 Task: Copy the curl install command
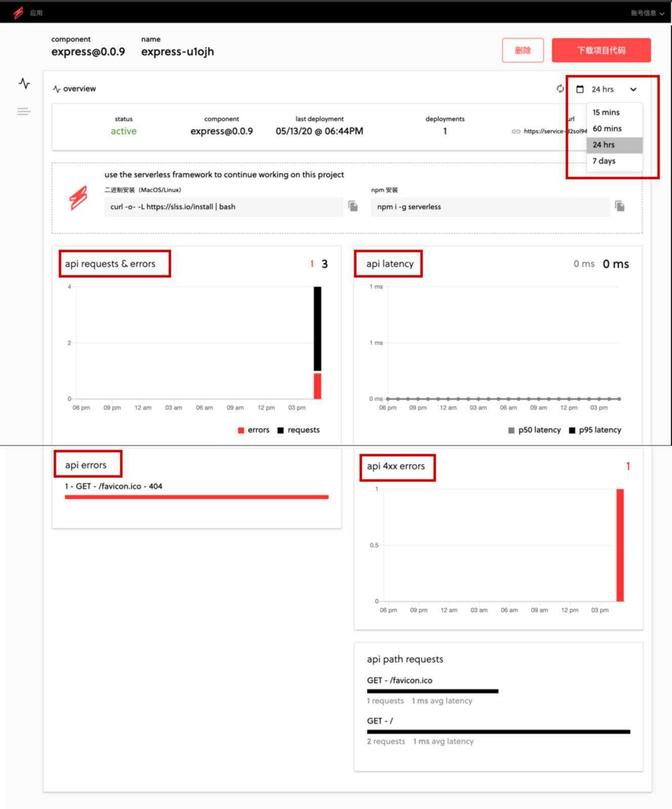pos(353,206)
